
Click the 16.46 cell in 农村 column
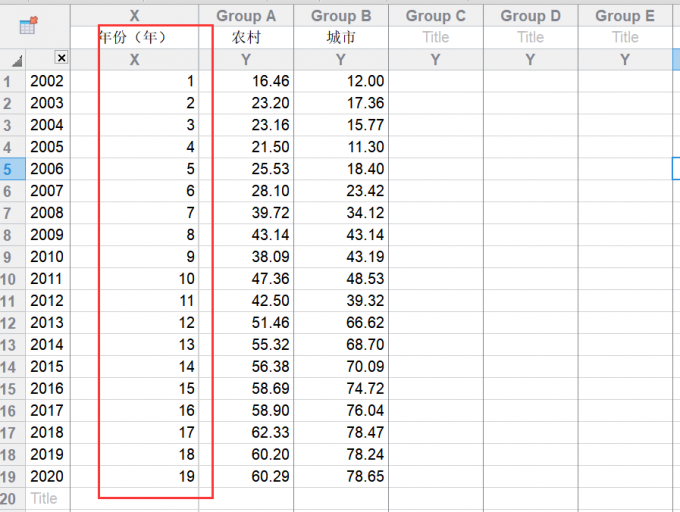point(246,81)
